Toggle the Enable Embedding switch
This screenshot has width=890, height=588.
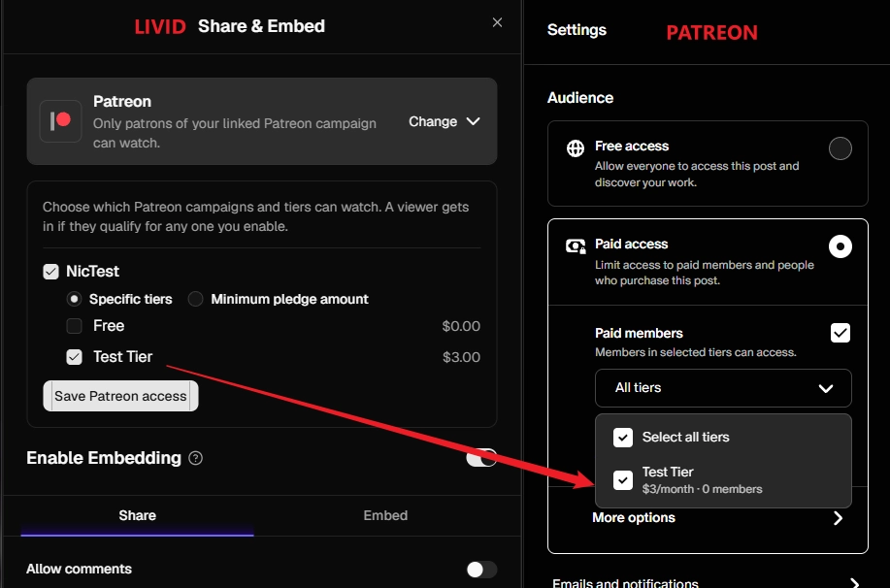pyautogui.click(x=481, y=458)
